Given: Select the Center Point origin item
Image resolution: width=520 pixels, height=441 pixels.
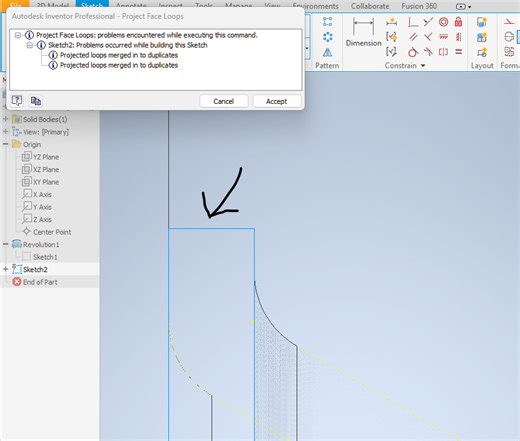Looking at the screenshot, I should [46, 232].
